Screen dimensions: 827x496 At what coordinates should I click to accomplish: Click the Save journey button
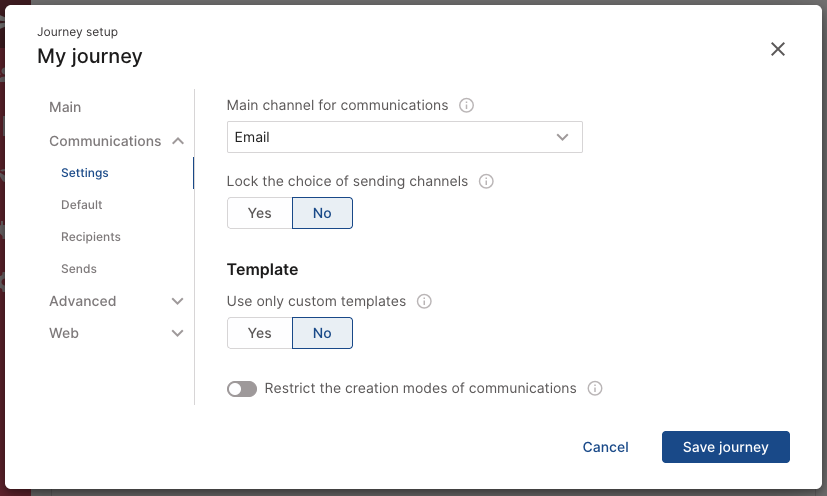click(x=726, y=447)
